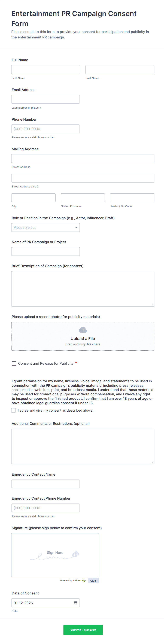Click the Brief Description of Campaign textarea
The height and width of the screenshot is (644, 164).
click(x=83, y=289)
